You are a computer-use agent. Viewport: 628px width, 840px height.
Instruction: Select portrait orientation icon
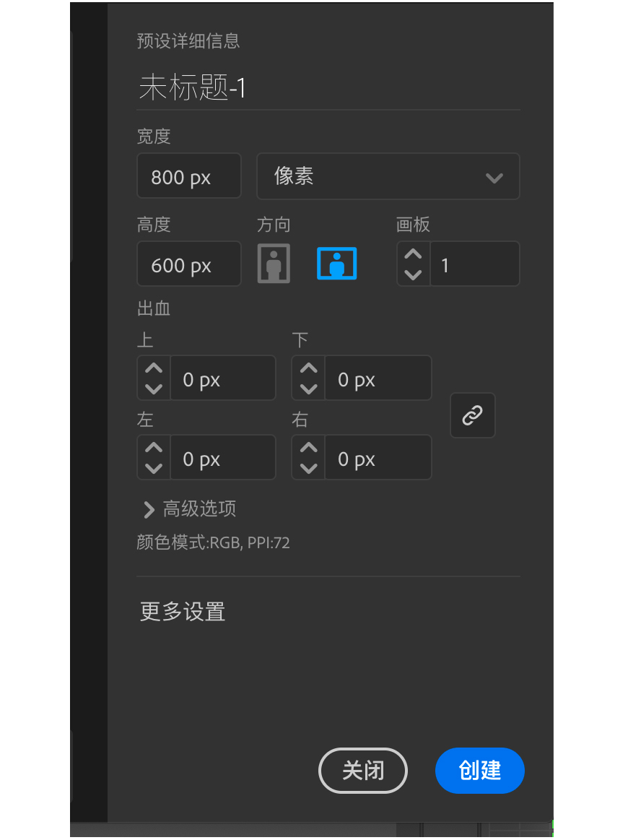[x=274, y=263]
